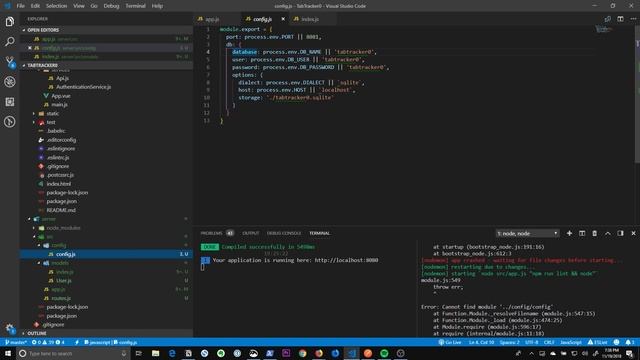
Task: Maximize the panel with the up chevron
Action: [608, 233]
